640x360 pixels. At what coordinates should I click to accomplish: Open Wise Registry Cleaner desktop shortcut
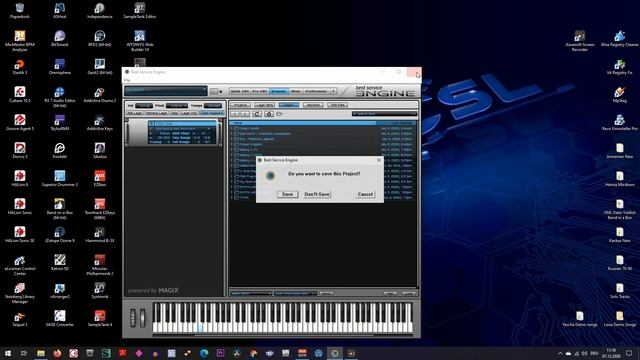tap(620, 39)
